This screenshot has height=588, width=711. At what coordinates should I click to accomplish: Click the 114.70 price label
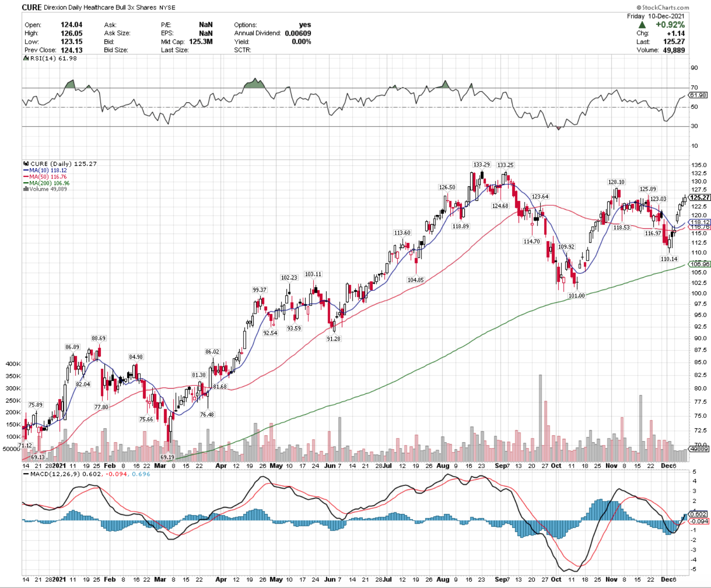pos(532,241)
